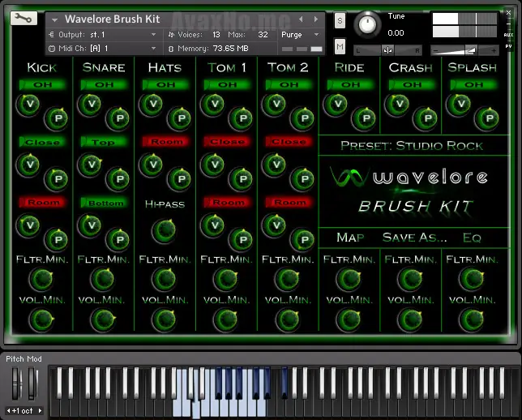Toggle Splash OH mic button
The width and height of the screenshot is (522, 420).
point(473,84)
